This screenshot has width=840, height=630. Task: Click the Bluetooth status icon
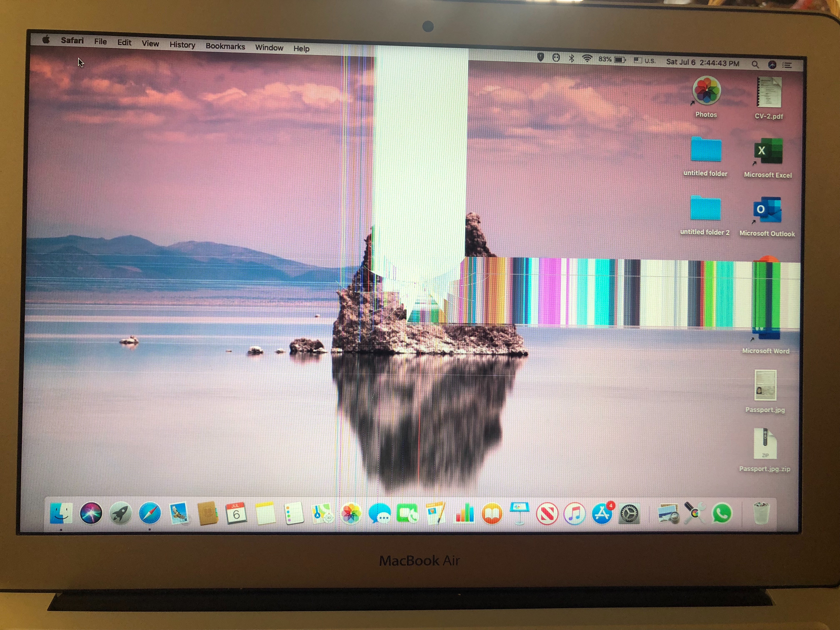click(571, 58)
